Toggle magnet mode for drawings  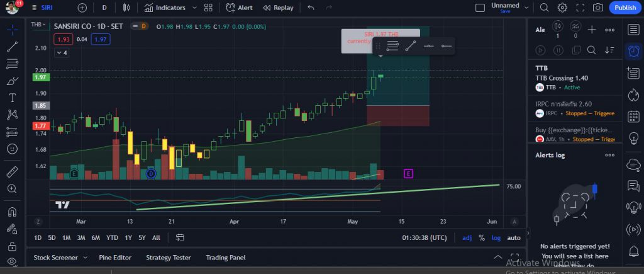point(13,212)
